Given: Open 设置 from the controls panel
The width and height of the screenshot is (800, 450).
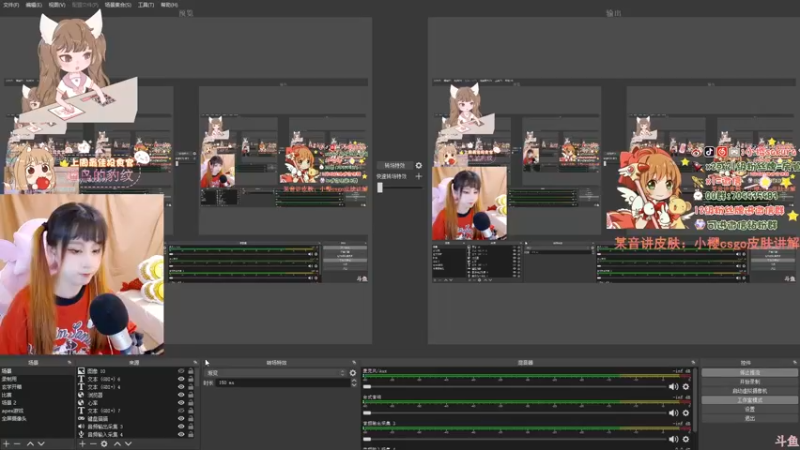Looking at the screenshot, I should coord(749,409).
